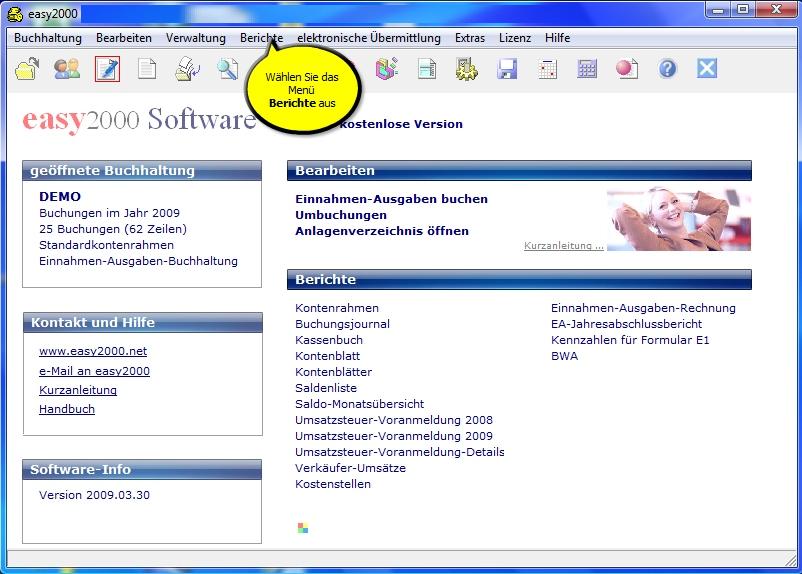Click the text Standardkontenrahmen
The image size is (802, 574).
(x=106, y=245)
